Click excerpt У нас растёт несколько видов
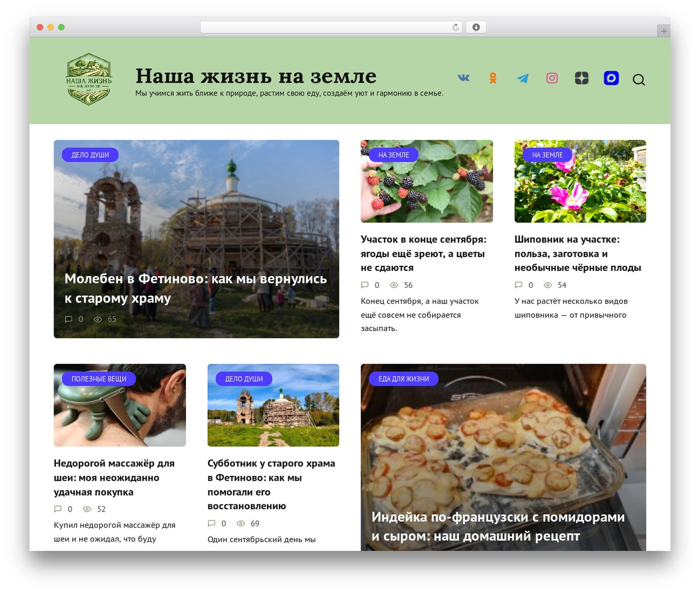This screenshot has width=700, height=593. click(571, 308)
